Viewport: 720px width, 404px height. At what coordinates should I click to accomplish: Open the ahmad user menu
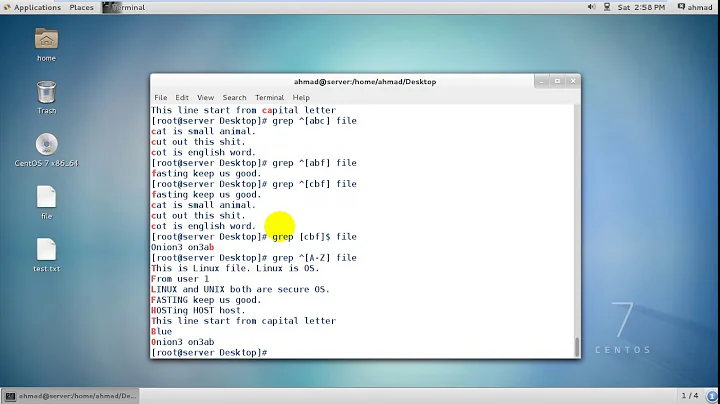coord(695,7)
